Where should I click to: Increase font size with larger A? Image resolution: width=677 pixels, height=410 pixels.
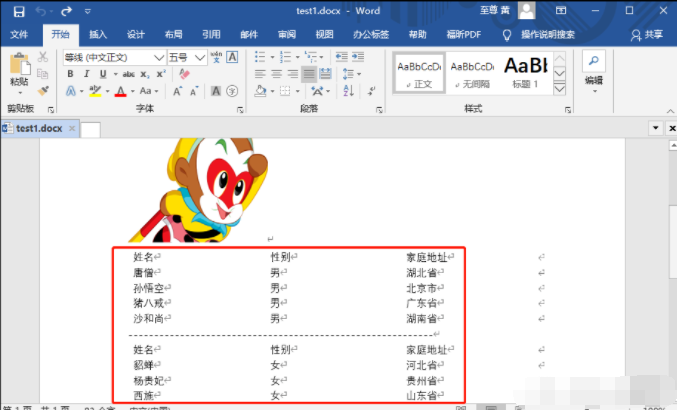pyautogui.click(x=177, y=91)
